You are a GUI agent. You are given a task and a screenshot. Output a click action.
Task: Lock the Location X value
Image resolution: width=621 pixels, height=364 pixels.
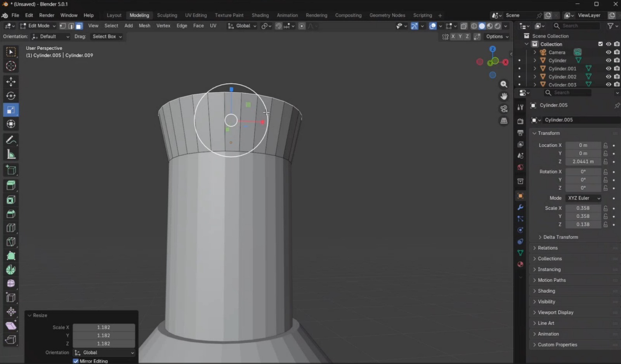(x=605, y=145)
